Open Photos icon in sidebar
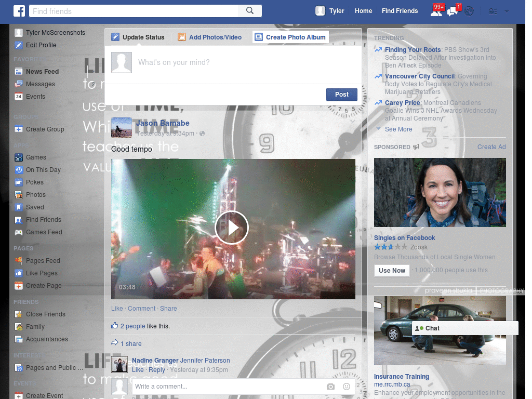Viewport: 532px width, 399px height. pyautogui.click(x=19, y=195)
